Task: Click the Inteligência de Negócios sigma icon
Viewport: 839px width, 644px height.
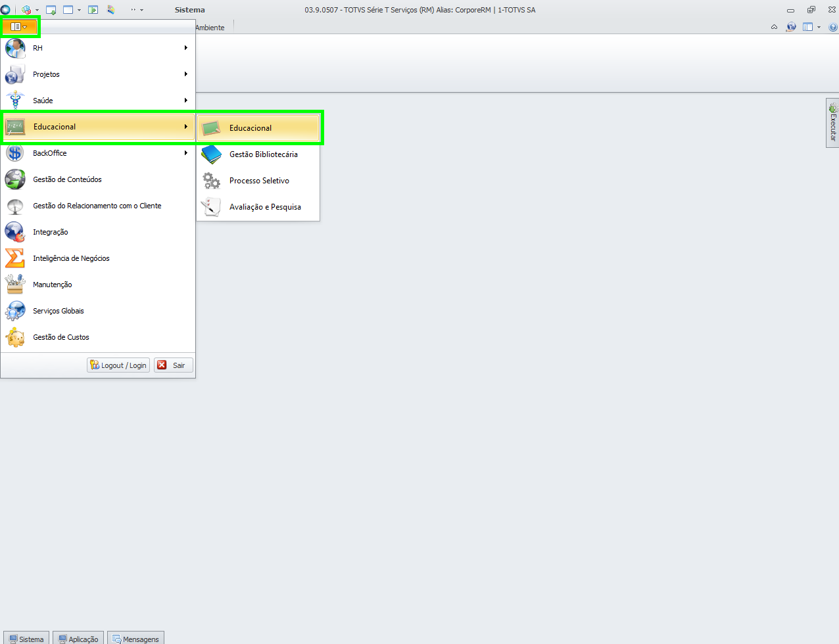Action: [15, 258]
